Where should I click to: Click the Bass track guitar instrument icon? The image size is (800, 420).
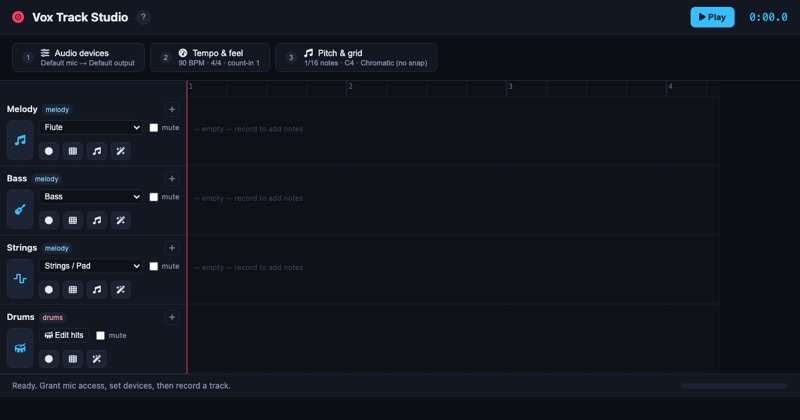(20, 209)
